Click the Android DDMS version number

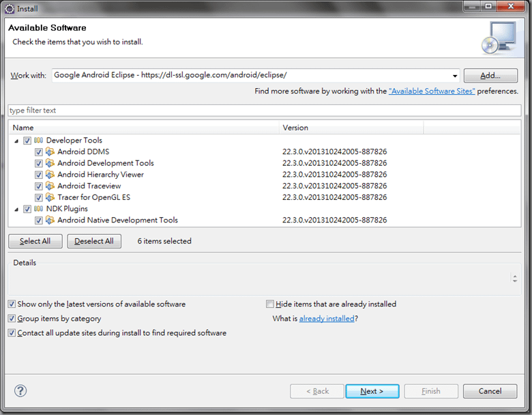334,152
